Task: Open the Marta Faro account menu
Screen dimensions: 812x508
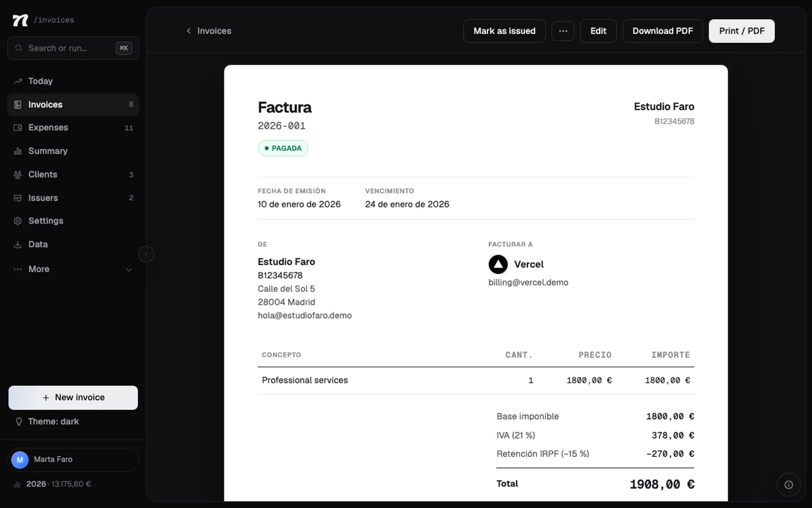Action: [73, 460]
